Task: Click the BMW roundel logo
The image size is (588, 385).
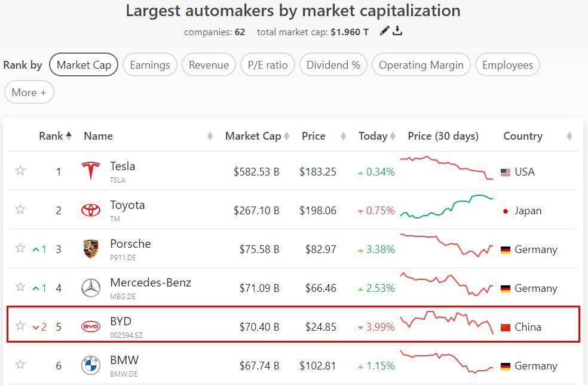Action: click(x=91, y=365)
